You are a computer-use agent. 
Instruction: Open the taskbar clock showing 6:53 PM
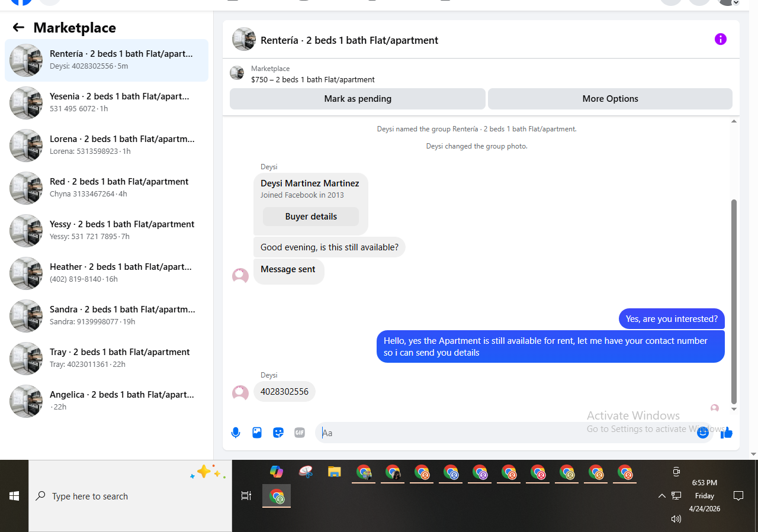[705, 496]
